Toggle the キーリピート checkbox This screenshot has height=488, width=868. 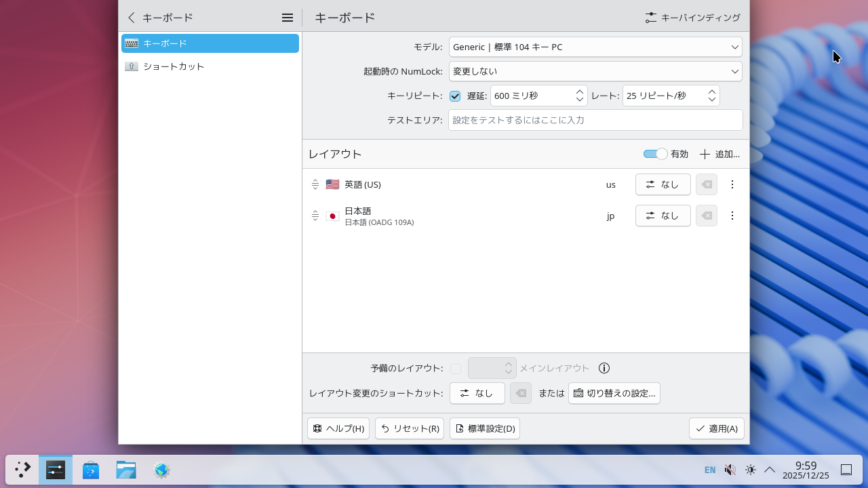pos(455,96)
